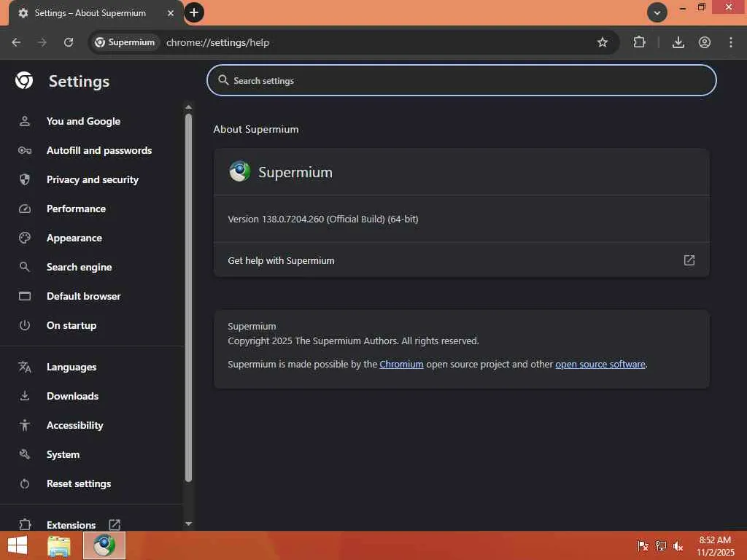The width and height of the screenshot is (747, 560).
Task: Open the open source software link
Action: click(x=600, y=364)
